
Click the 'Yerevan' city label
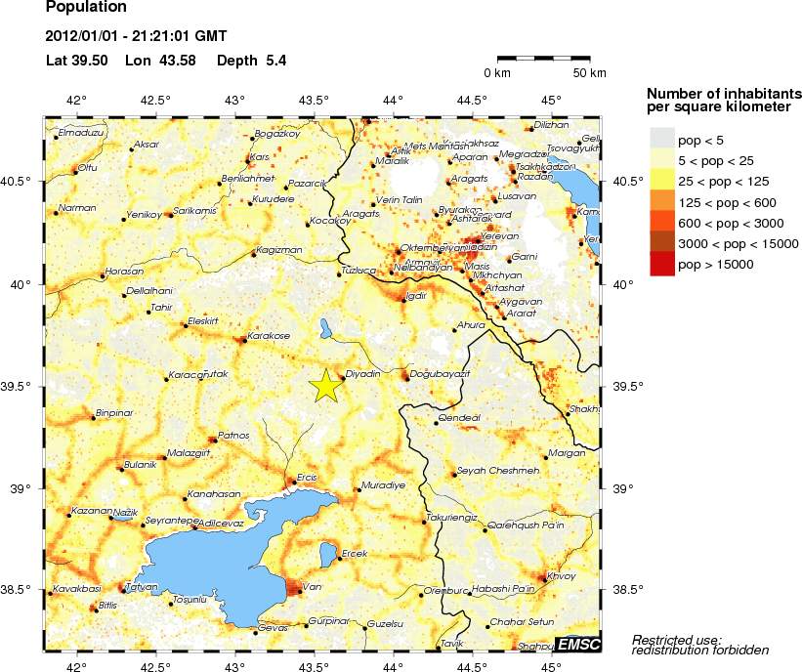tap(499, 236)
